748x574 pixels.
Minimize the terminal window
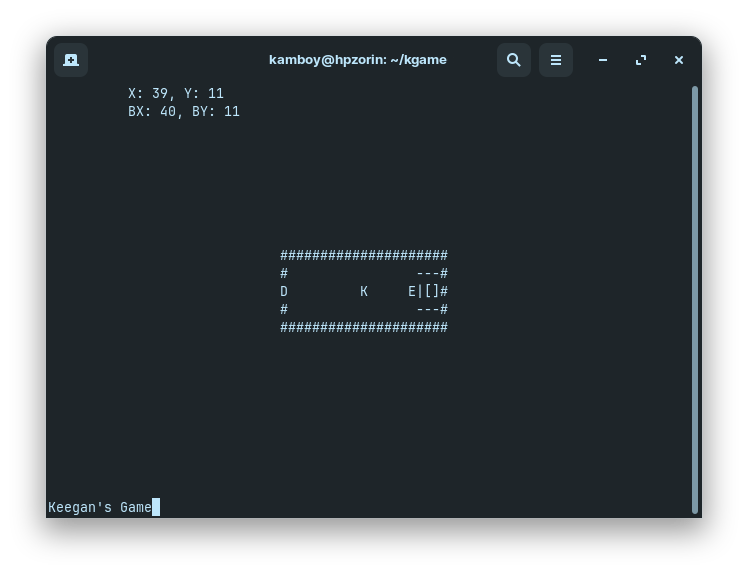(x=603, y=60)
